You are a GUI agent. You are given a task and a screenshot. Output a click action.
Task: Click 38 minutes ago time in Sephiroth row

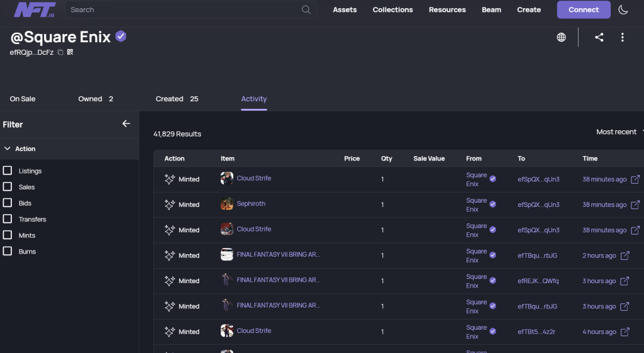(x=604, y=205)
